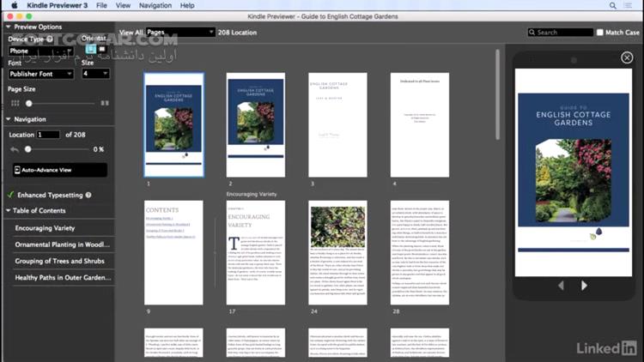644x362 pixels.
Task: Click 'of 208' location total text
Action: click(x=76, y=135)
